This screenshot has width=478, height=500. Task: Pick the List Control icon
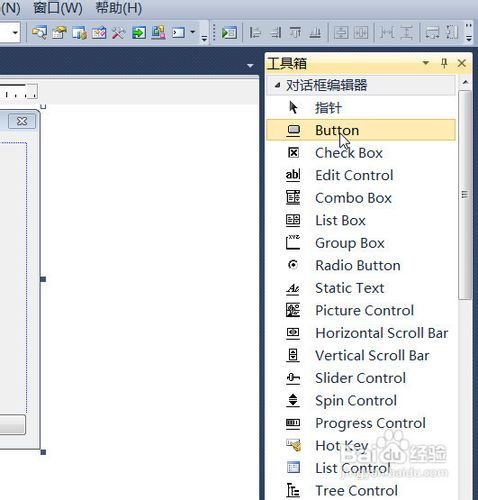tap(293, 468)
